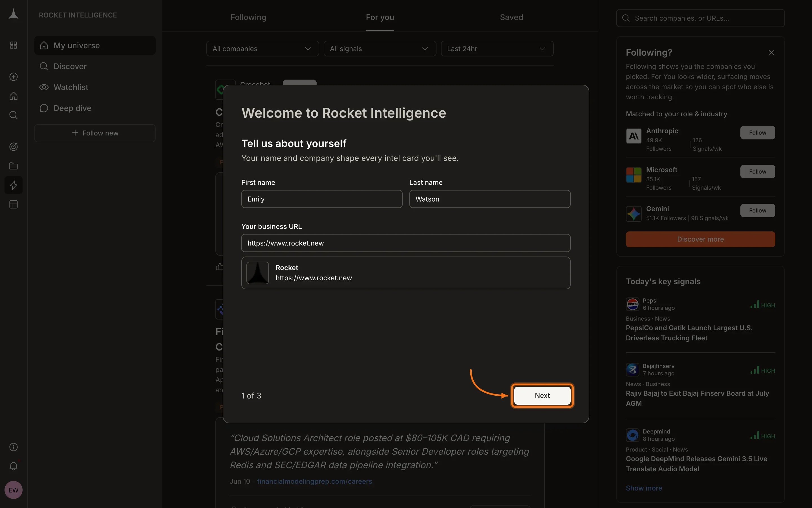812x508 pixels.
Task: Click the Rocket company logo thumbnail
Action: pos(258,273)
